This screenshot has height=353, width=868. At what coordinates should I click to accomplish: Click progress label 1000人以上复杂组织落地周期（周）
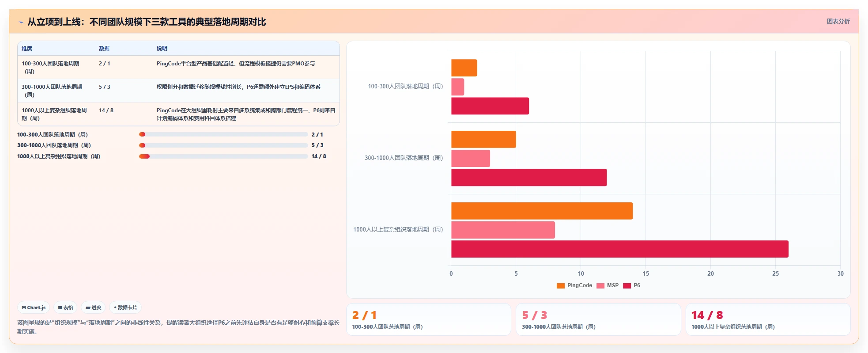59,156
